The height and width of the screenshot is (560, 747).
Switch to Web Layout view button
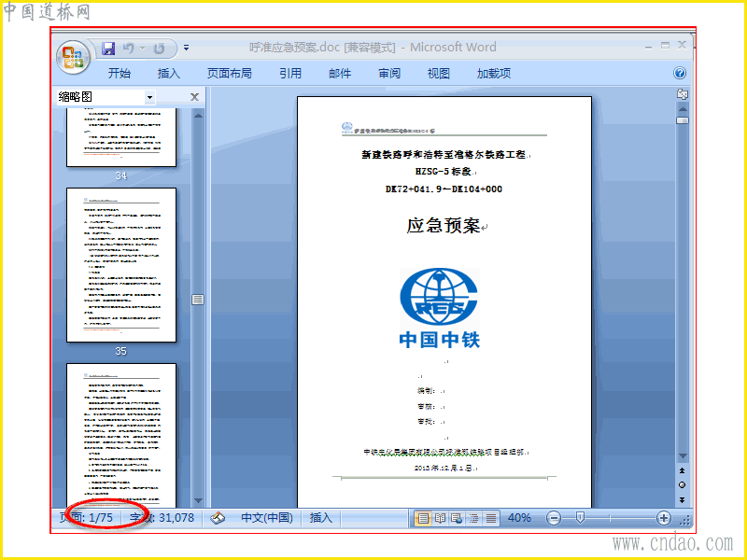(457, 518)
